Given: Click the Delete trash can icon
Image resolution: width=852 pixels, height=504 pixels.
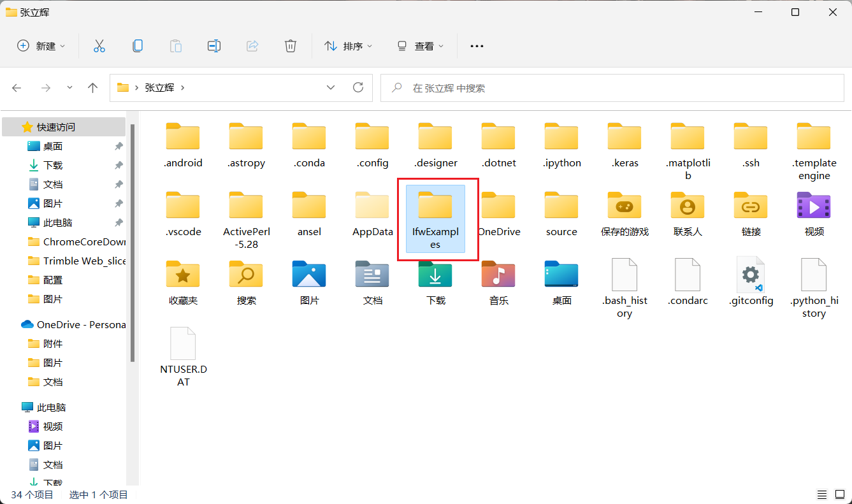Looking at the screenshot, I should pyautogui.click(x=291, y=46).
